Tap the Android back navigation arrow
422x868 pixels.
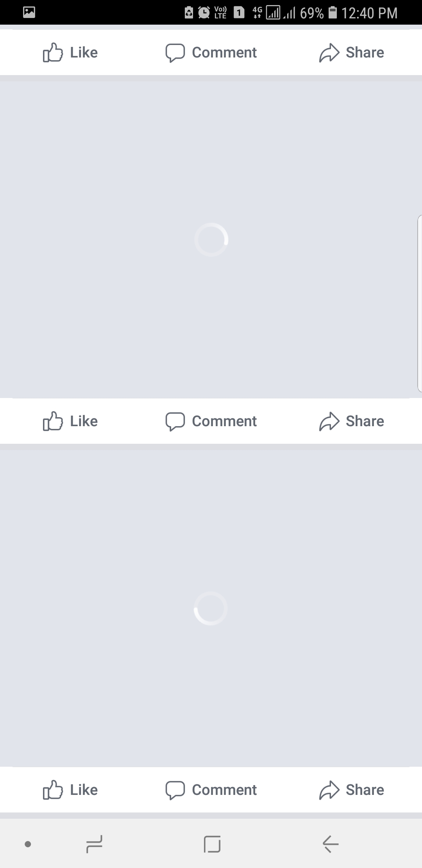[331, 844]
